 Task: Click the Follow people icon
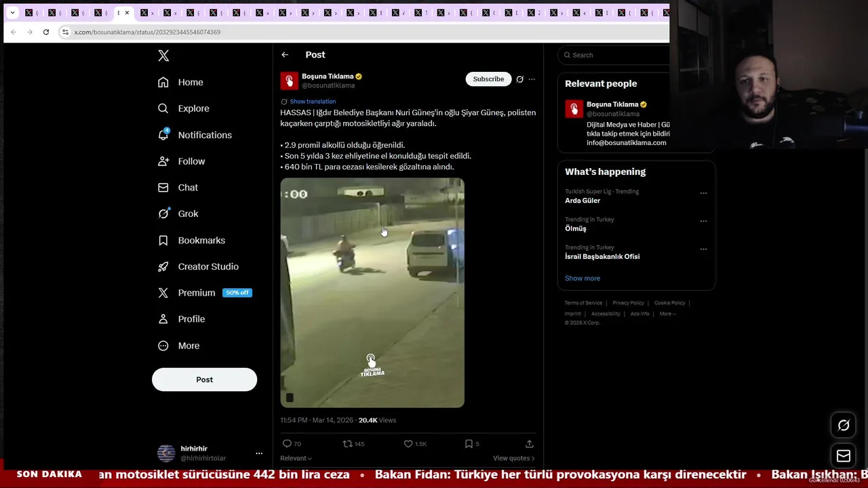pyautogui.click(x=163, y=161)
